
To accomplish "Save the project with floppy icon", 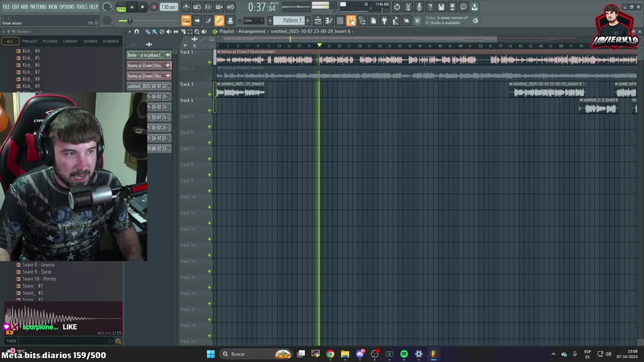I will tap(441, 7).
